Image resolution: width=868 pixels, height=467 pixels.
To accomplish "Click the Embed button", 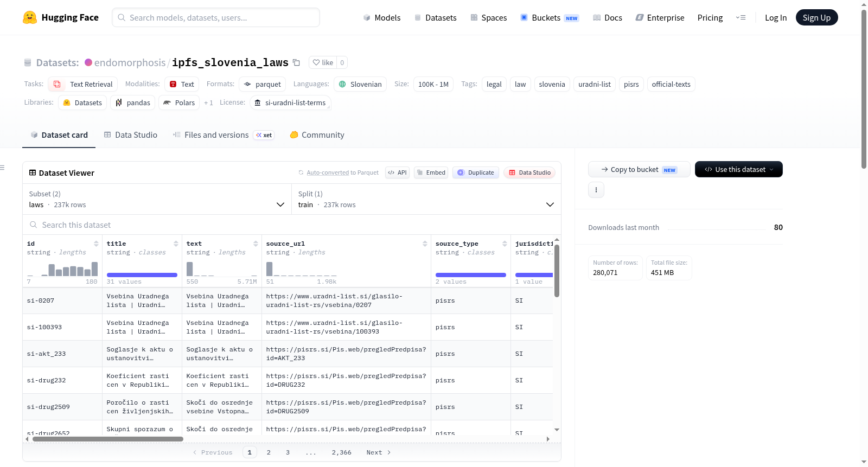I will (x=431, y=172).
